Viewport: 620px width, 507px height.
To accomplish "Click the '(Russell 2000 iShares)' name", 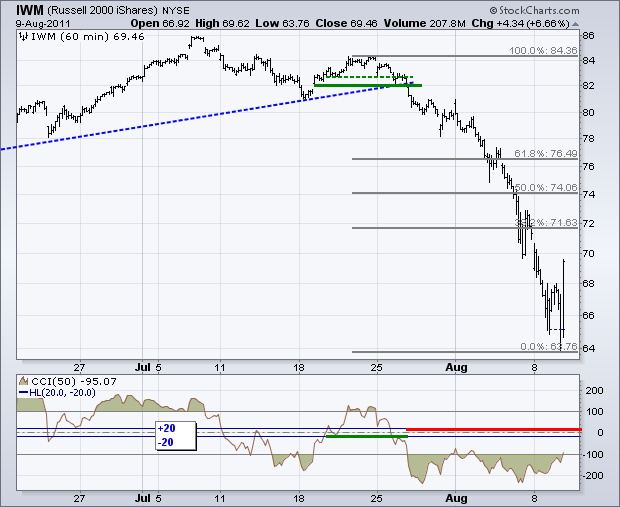I will pos(102,10).
